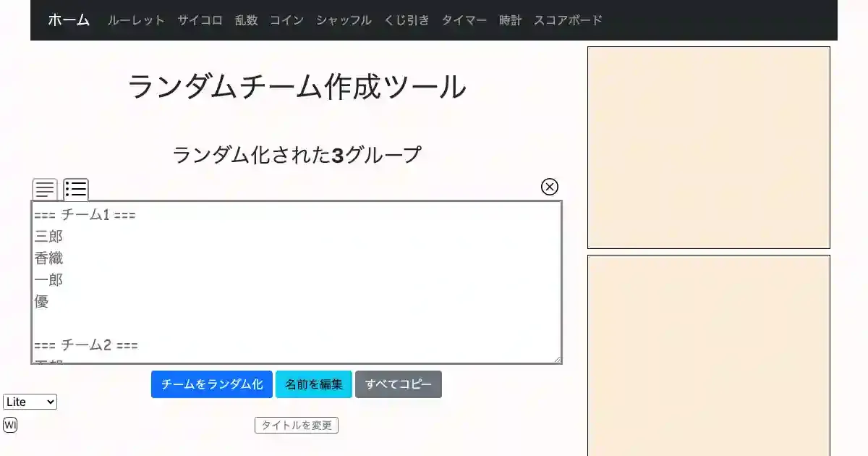Click the タイトルを変更 button
This screenshot has height=456, width=868.
[297, 426]
